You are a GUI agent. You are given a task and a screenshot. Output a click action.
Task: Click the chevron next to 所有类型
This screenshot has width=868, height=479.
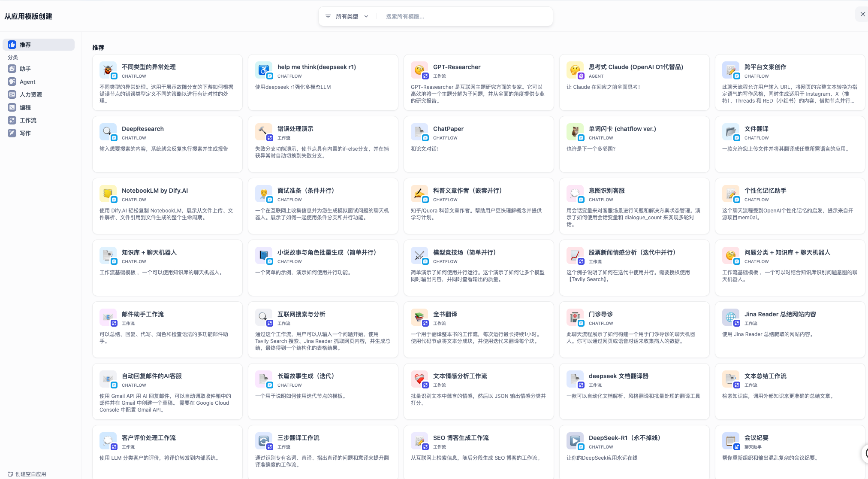pyautogui.click(x=366, y=16)
